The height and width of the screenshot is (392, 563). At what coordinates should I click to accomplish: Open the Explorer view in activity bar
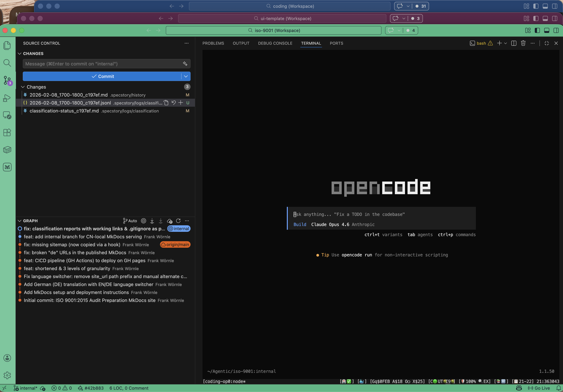(x=7, y=45)
